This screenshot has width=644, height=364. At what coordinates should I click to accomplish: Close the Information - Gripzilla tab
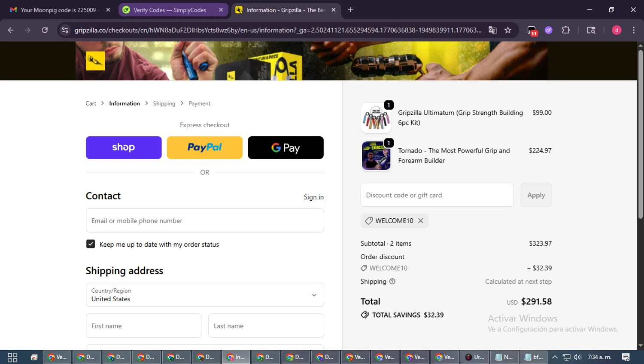pyautogui.click(x=334, y=10)
